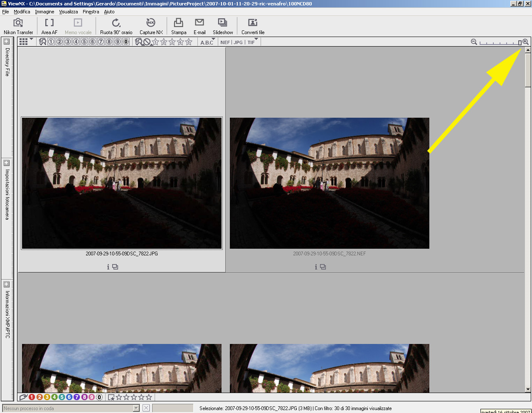Click the rating filter icon before the stars

(139, 42)
